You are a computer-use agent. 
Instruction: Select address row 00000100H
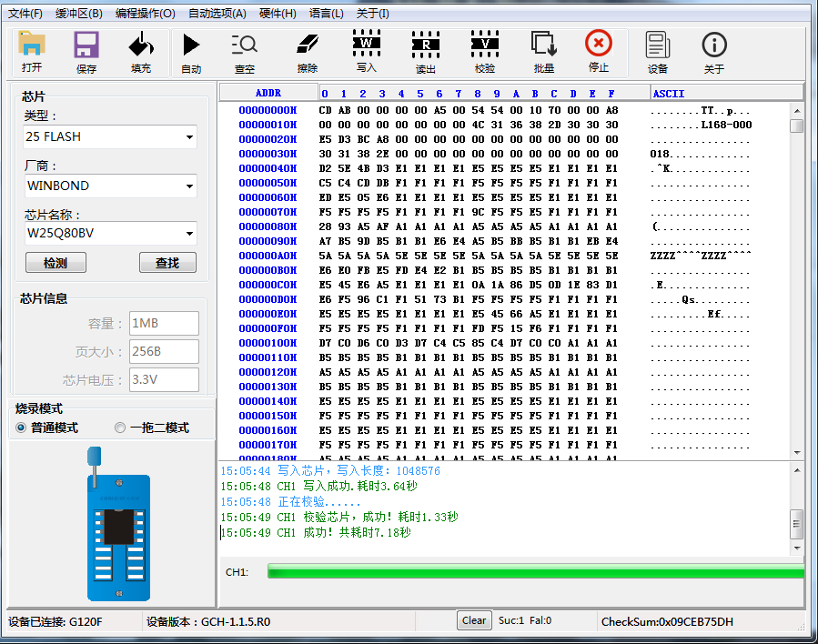coord(268,343)
